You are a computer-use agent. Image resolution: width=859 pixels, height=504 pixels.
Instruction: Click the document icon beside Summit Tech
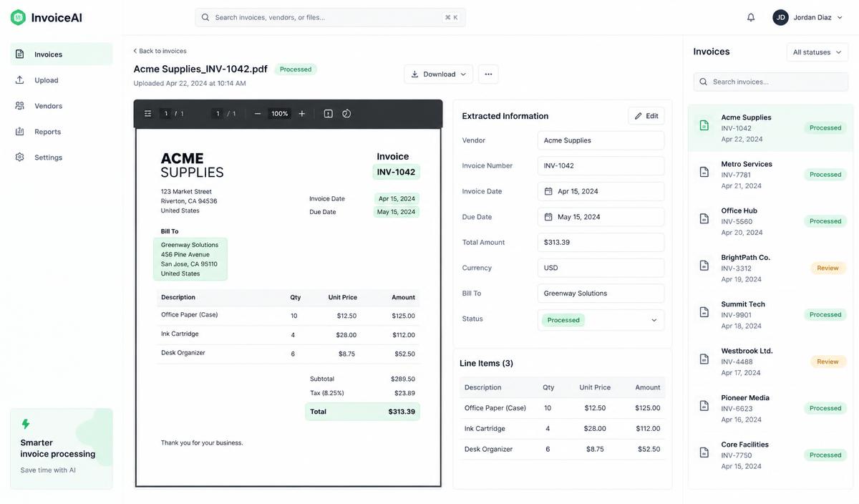tap(704, 312)
